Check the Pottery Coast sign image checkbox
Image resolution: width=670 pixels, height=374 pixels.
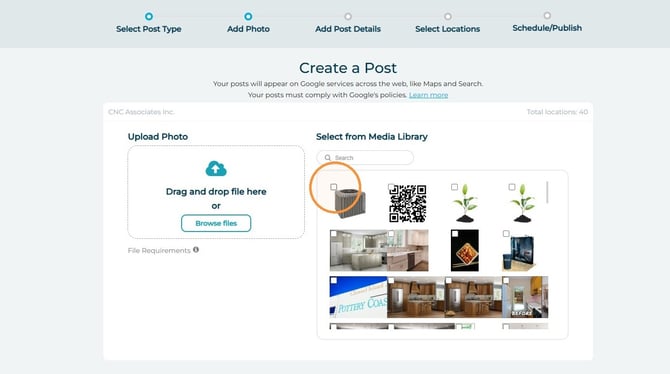[334, 280]
